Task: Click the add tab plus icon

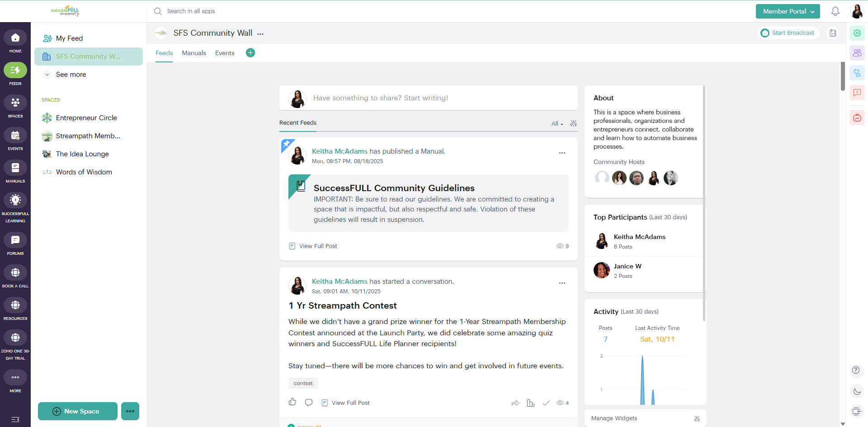Action: pos(250,53)
